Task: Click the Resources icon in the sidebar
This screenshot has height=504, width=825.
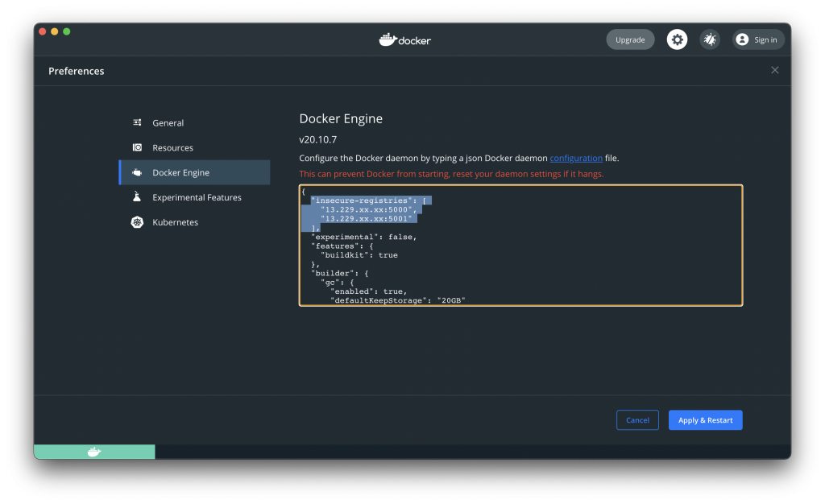Action: click(137, 147)
